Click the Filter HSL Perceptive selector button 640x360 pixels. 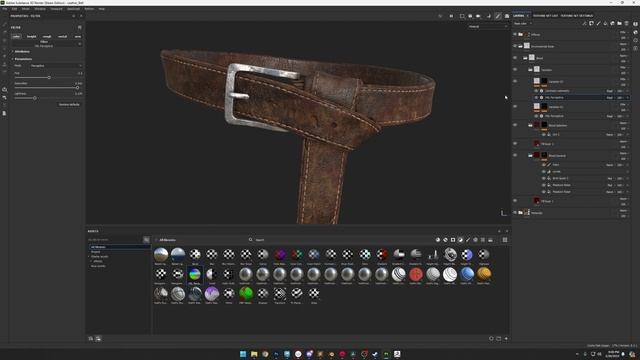pyautogui.click(x=44, y=44)
